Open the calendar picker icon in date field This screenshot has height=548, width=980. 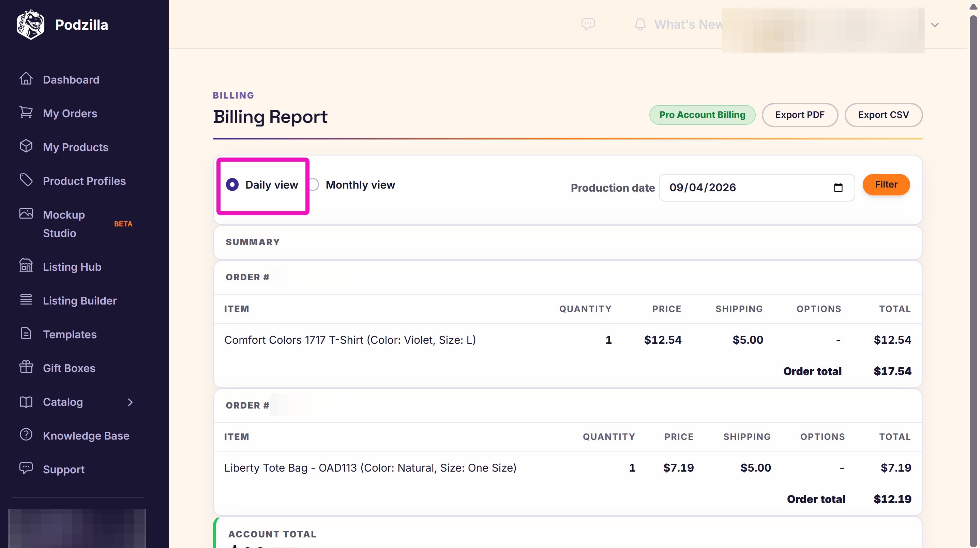pyautogui.click(x=838, y=187)
